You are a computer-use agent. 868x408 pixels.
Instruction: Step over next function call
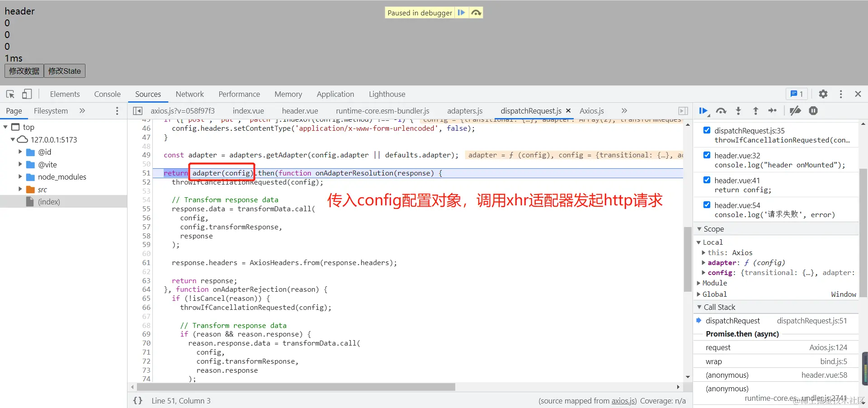pyautogui.click(x=722, y=111)
